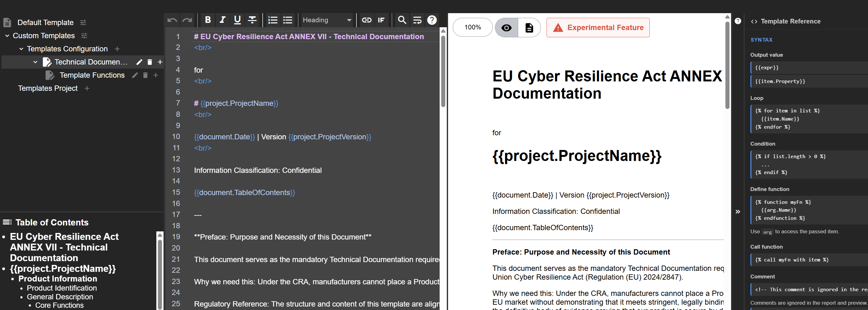868x310 pixels.
Task: Jump to Product Identification in contents
Action: click(62, 288)
